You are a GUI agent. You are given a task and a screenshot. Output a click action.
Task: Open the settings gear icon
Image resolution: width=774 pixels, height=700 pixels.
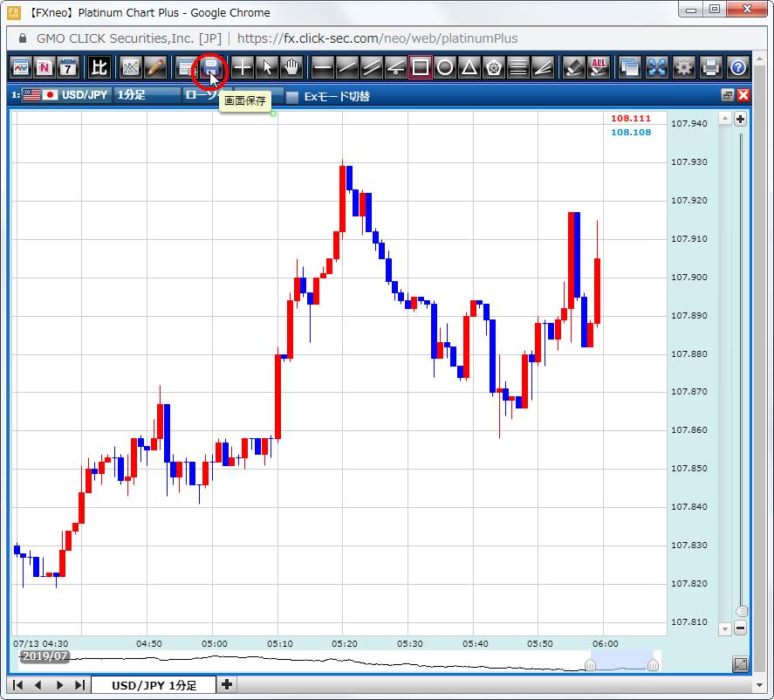pos(683,67)
